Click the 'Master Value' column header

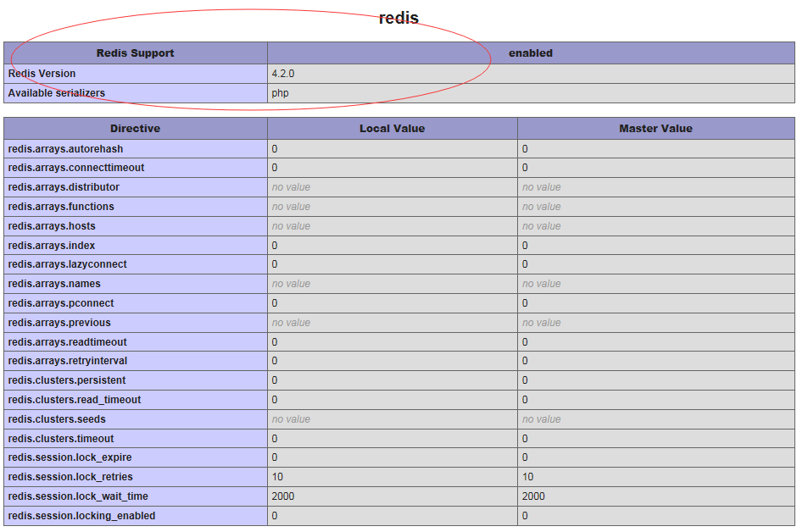point(656,128)
